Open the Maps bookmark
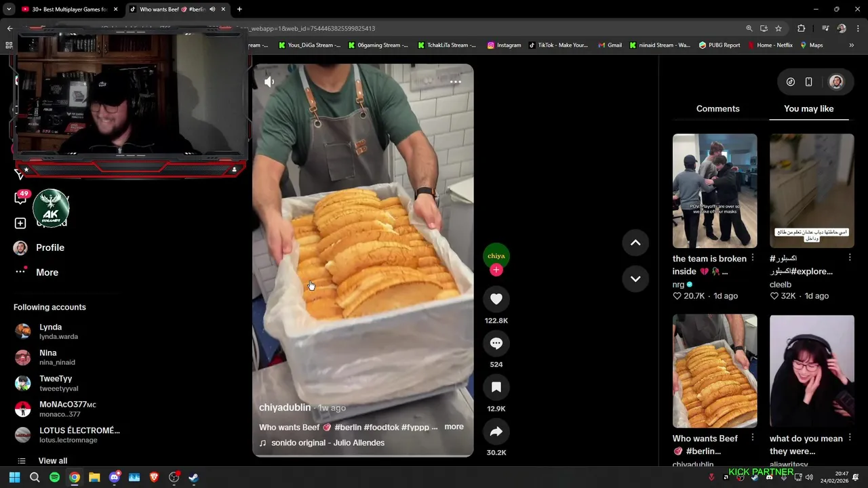 (x=812, y=45)
